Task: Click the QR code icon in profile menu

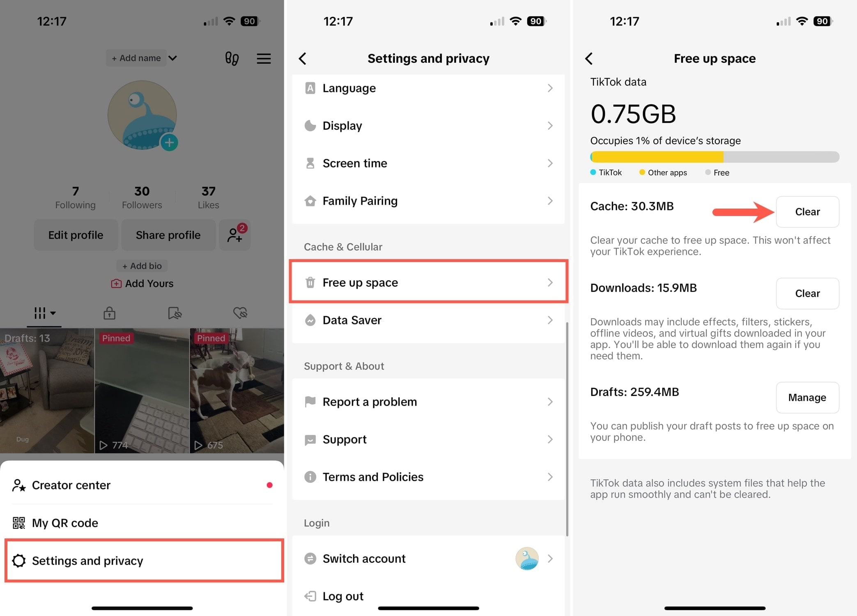Action: coord(18,522)
